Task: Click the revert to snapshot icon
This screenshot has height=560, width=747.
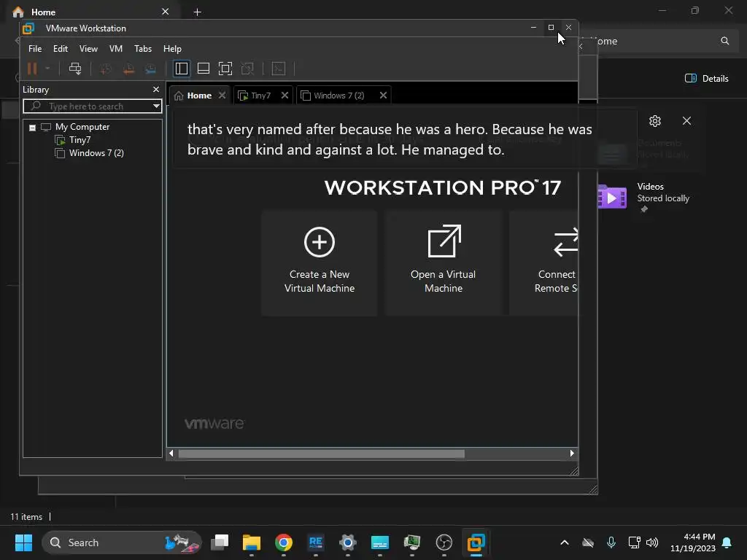Action: [128, 69]
